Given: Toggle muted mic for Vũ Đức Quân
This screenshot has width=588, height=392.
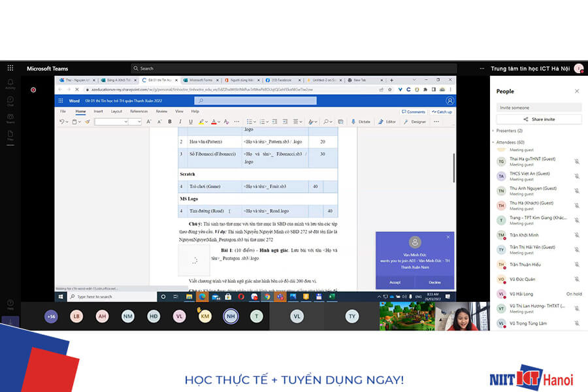Looking at the screenshot, I should 576,279.
